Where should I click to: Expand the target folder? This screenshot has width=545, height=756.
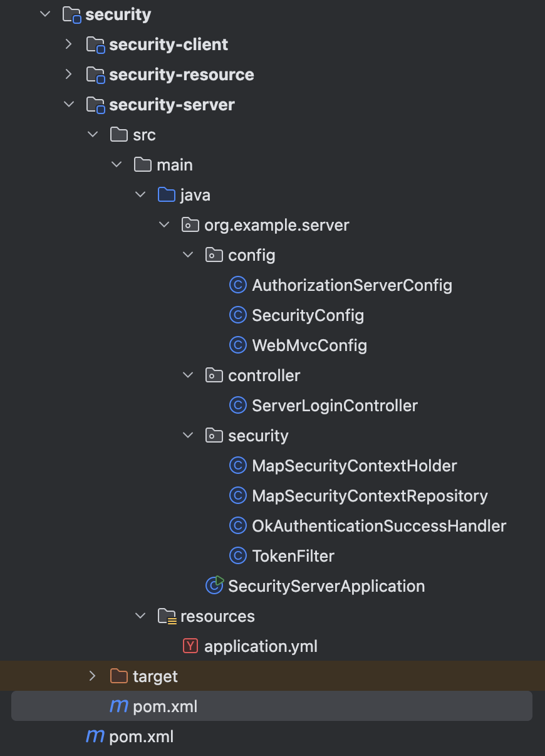(x=93, y=676)
